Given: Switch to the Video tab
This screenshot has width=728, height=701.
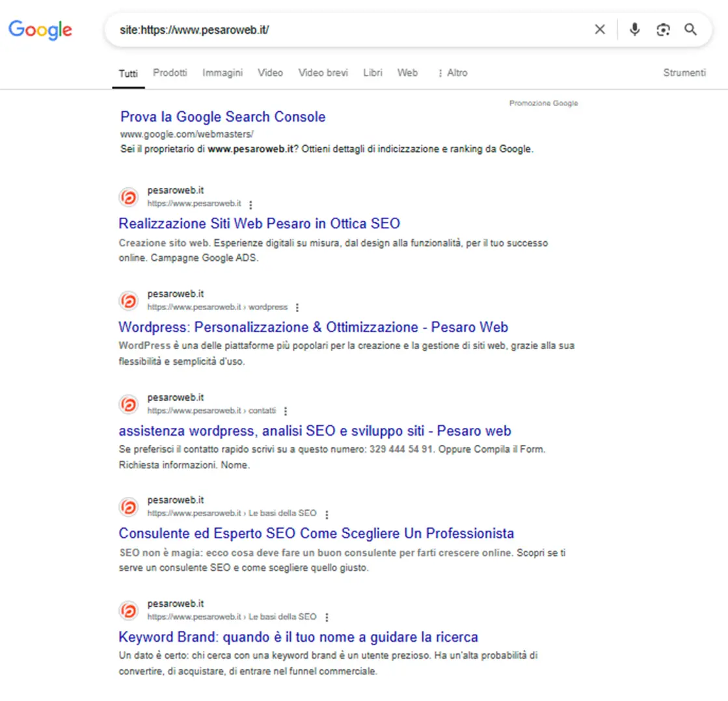Looking at the screenshot, I should point(270,73).
